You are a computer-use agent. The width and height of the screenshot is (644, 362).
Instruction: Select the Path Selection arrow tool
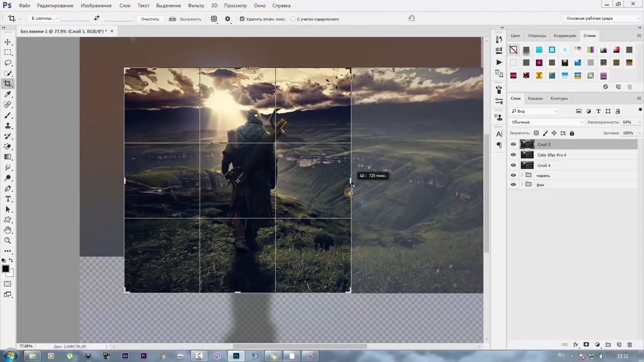coord(8,209)
